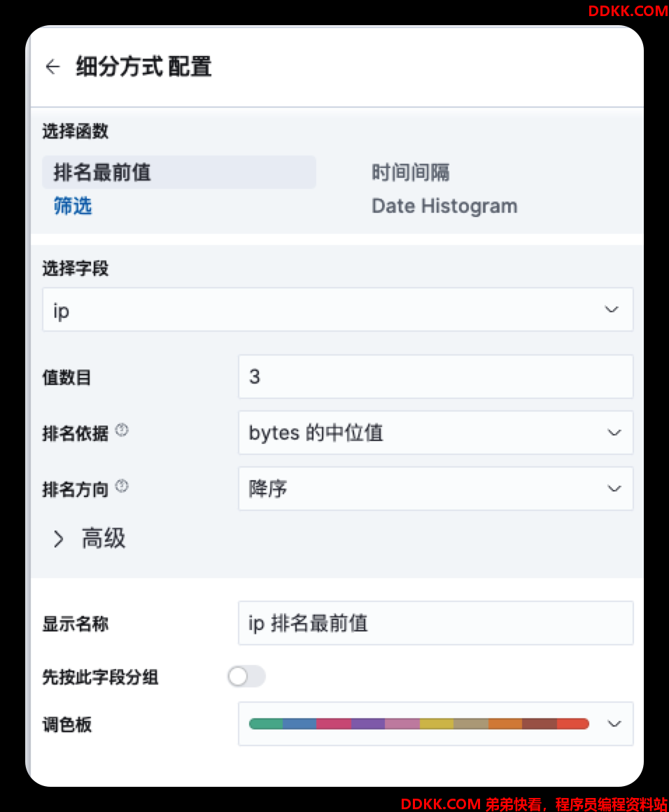This screenshot has width=669, height=812.
Task: Click chevron in bytes 的中位值 dropdown
Action: click(x=614, y=433)
